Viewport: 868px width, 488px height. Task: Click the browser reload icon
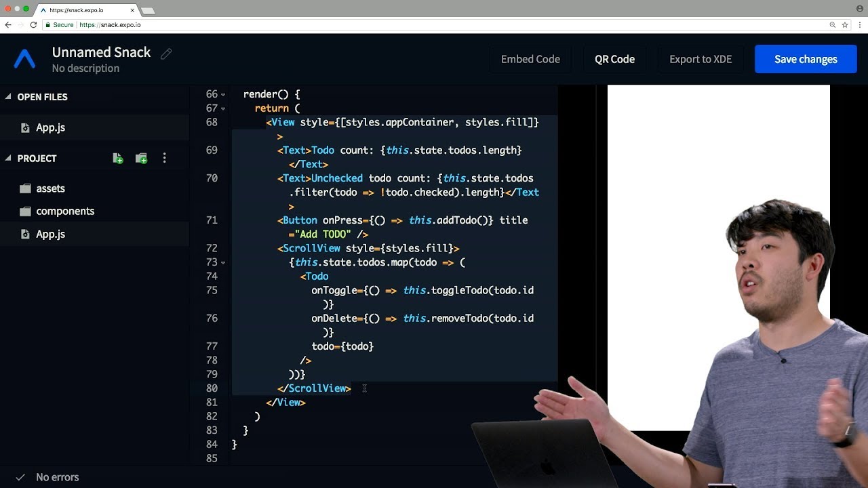click(33, 25)
